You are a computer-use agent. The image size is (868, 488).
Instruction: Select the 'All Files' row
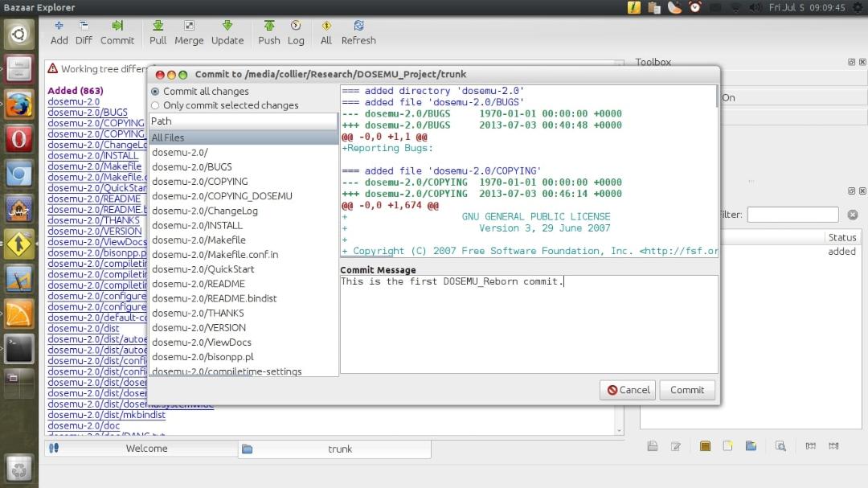(x=243, y=137)
